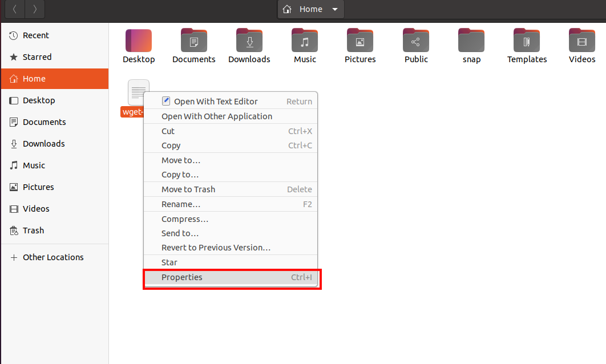
Task: Click the back navigation arrow
Action: click(x=14, y=9)
